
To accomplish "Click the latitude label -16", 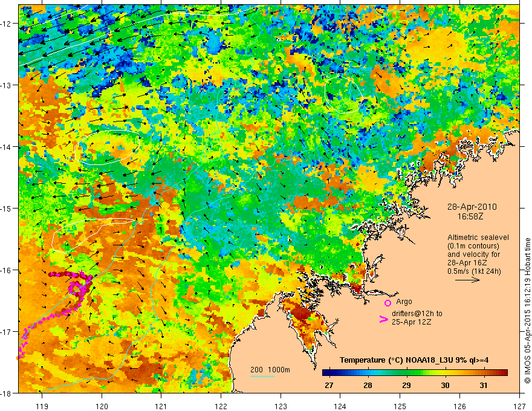I will [x=7, y=270].
